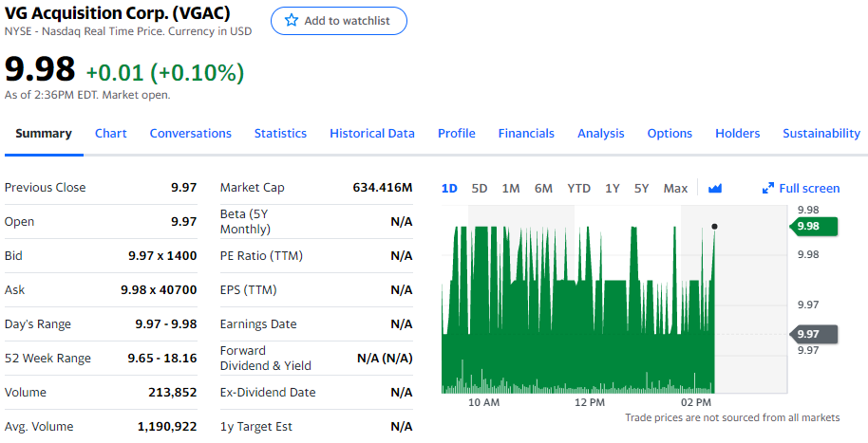Open the Options tab
The width and height of the screenshot is (868, 443).
670,134
